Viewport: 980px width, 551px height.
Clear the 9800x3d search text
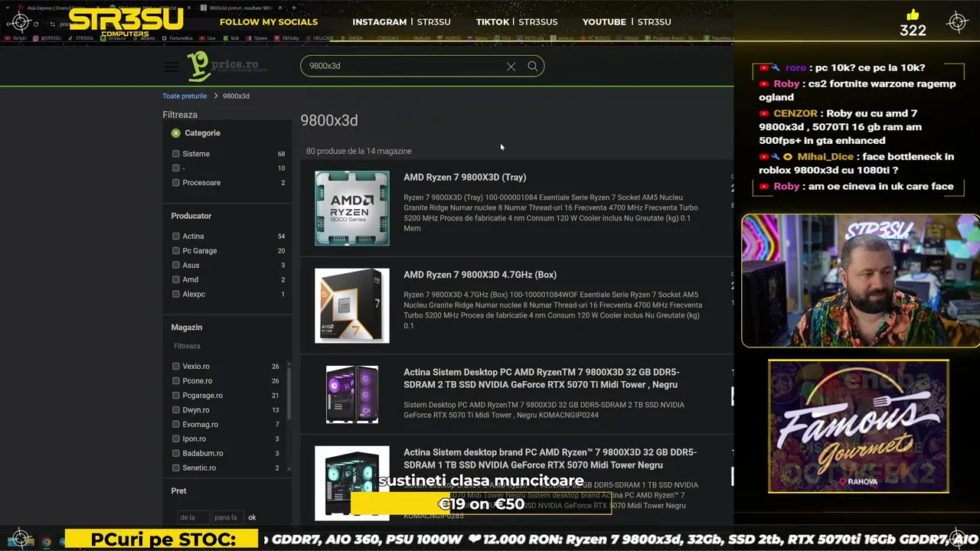pos(511,67)
